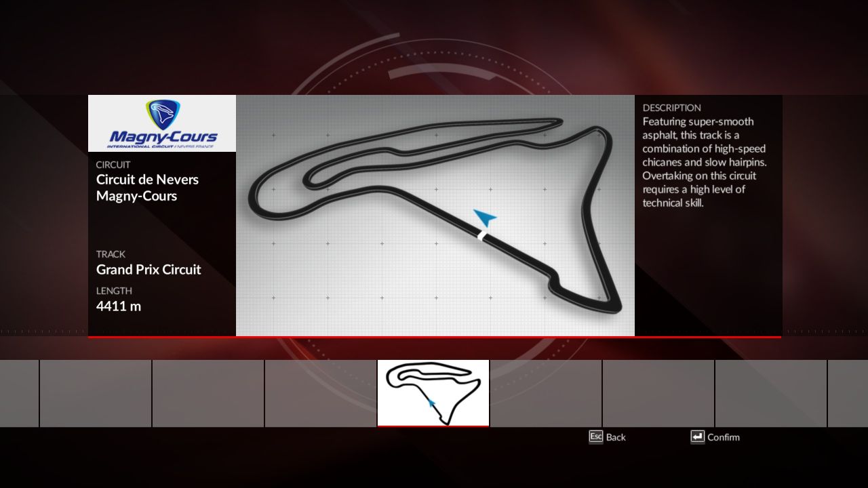Click the large Magny-Cours track layout map

(435, 215)
